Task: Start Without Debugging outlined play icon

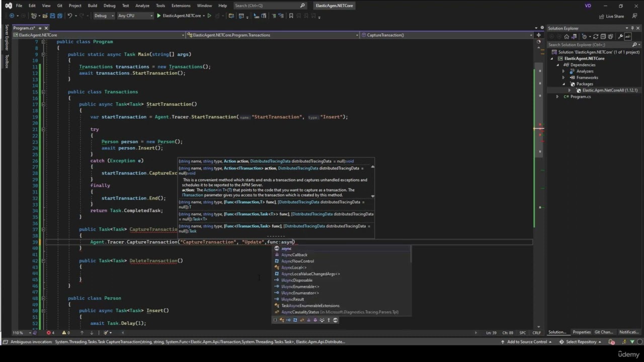Action: click(x=209, y=16)
